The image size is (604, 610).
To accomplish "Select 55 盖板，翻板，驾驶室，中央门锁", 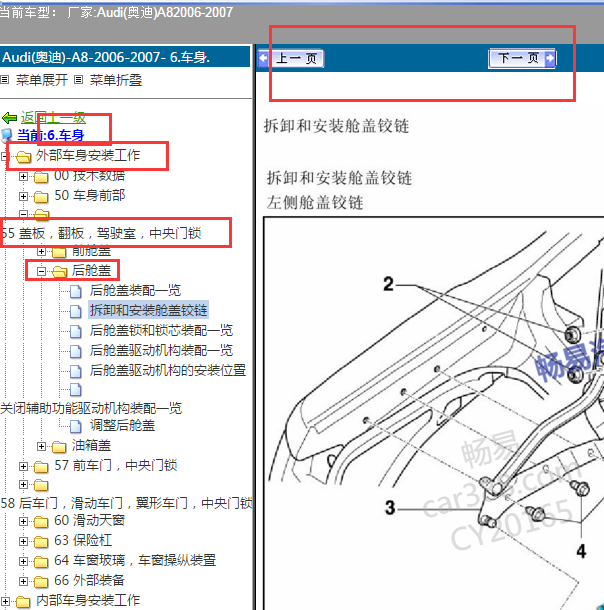I will [x=101, y=233].
